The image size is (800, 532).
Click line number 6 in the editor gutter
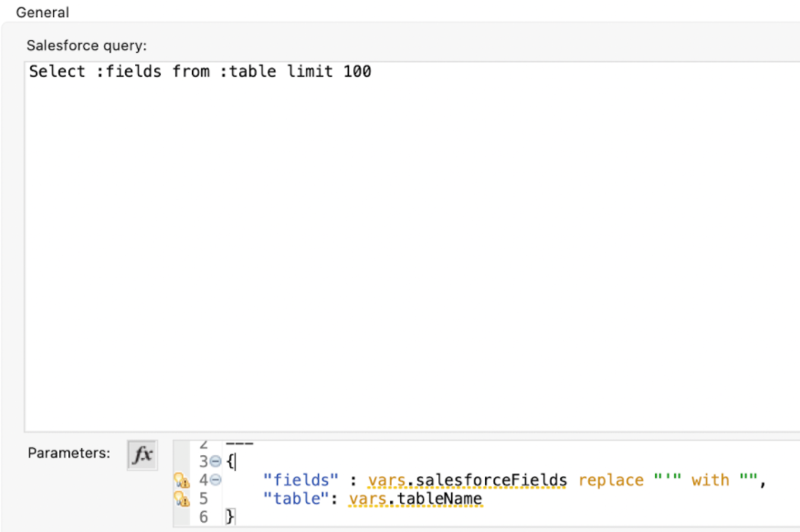point(204,517)
